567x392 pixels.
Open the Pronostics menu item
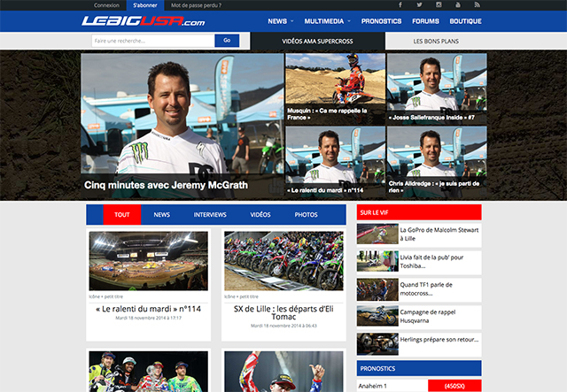click(381, 21)
